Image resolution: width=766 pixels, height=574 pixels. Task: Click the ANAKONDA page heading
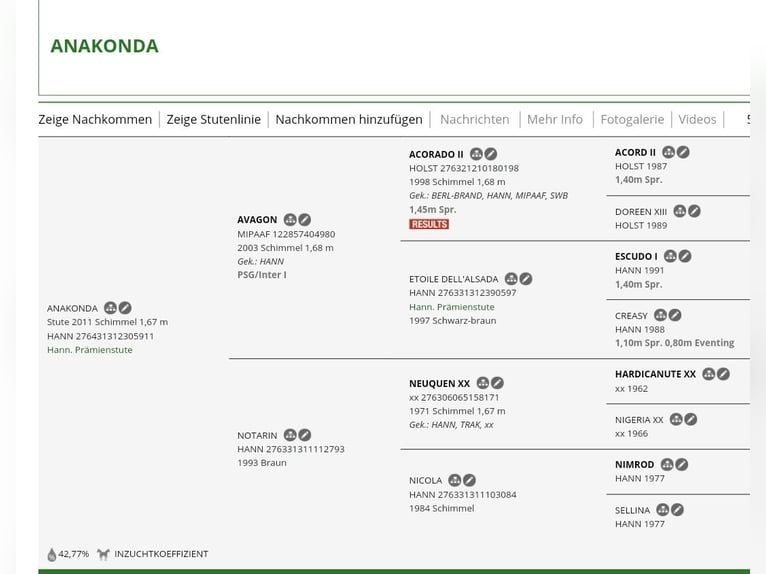click(x=104, y=46)
